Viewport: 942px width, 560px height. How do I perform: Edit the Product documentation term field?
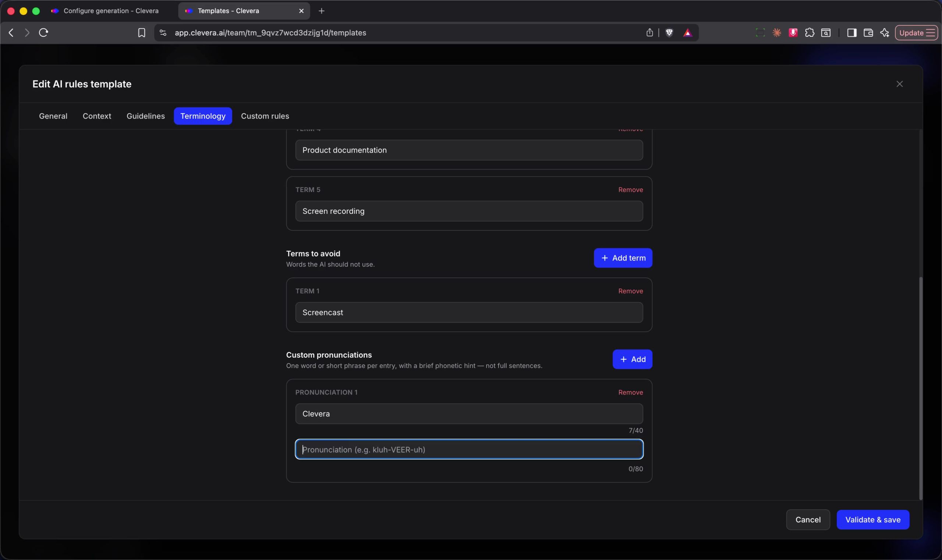point(469,150)
